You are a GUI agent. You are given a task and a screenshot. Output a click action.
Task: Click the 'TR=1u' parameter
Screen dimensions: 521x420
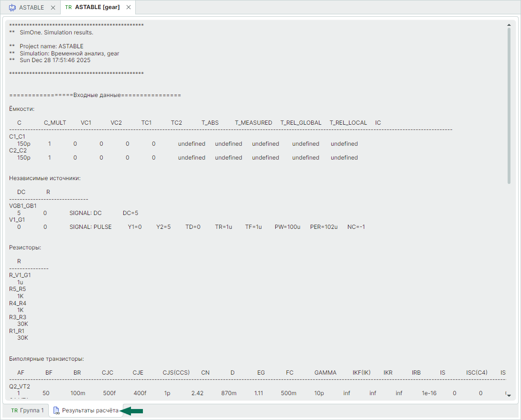(x=223, y=227)
